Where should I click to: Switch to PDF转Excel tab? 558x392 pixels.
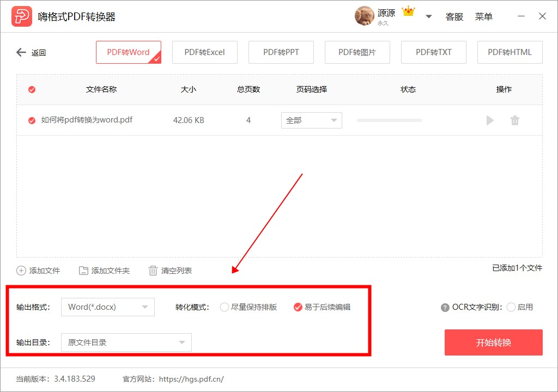click(x=205, y=52)
